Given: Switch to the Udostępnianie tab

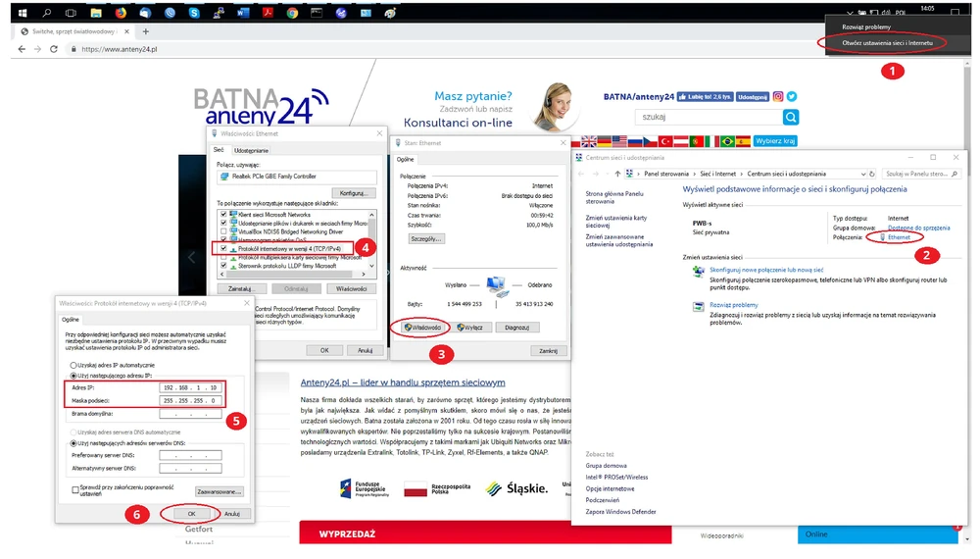Looking at the screenshot, I should 251,150.
